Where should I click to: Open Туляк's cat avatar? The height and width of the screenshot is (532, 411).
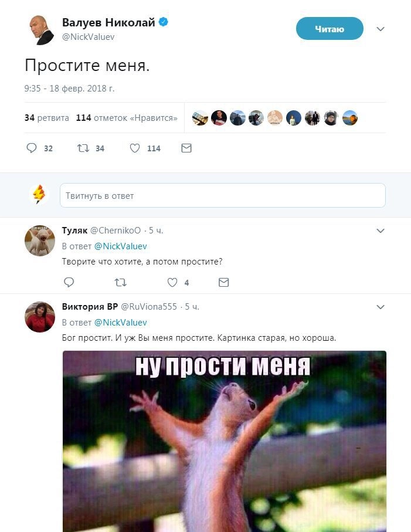tap(40, 240)
